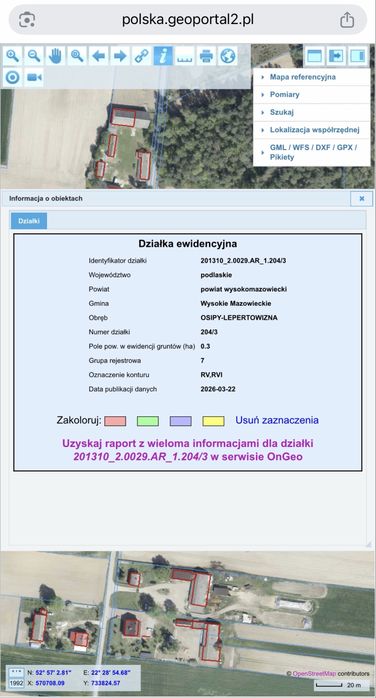Toggle the object information tool
This screenshot has width=376, height=698.
coord(163,56)
